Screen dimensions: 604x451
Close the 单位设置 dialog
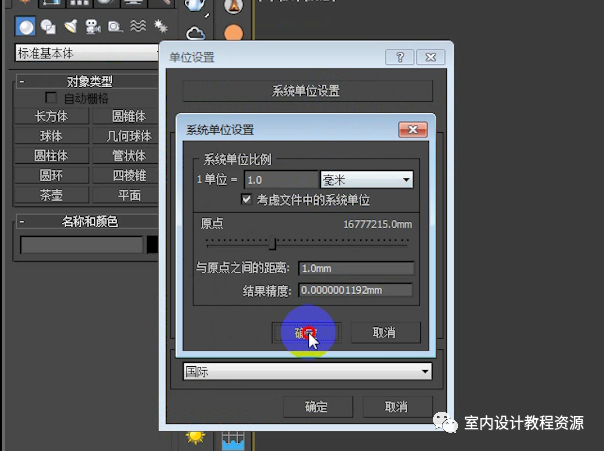(x=431, y=57)
